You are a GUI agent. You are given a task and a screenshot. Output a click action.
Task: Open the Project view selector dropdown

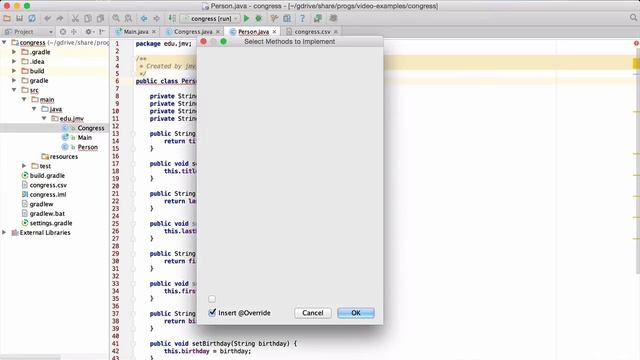[29, 31]
